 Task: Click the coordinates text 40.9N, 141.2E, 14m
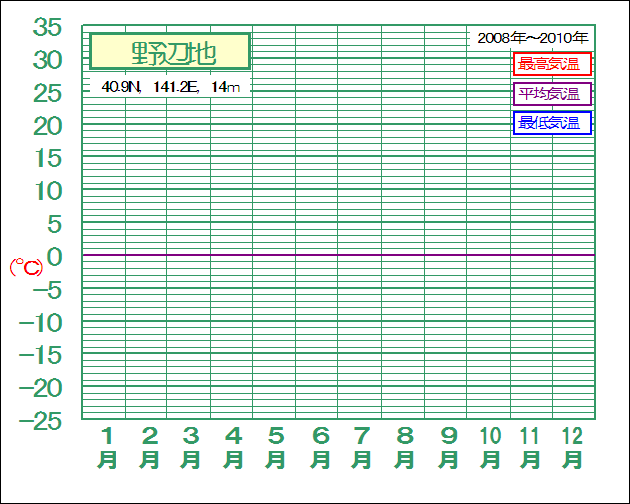[x=170, y=87]
